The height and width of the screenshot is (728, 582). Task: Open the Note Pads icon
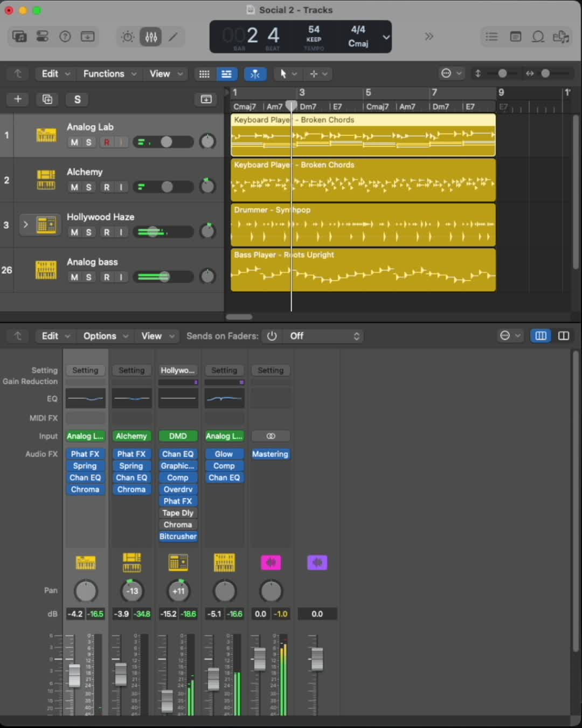[x=515, y=37]
